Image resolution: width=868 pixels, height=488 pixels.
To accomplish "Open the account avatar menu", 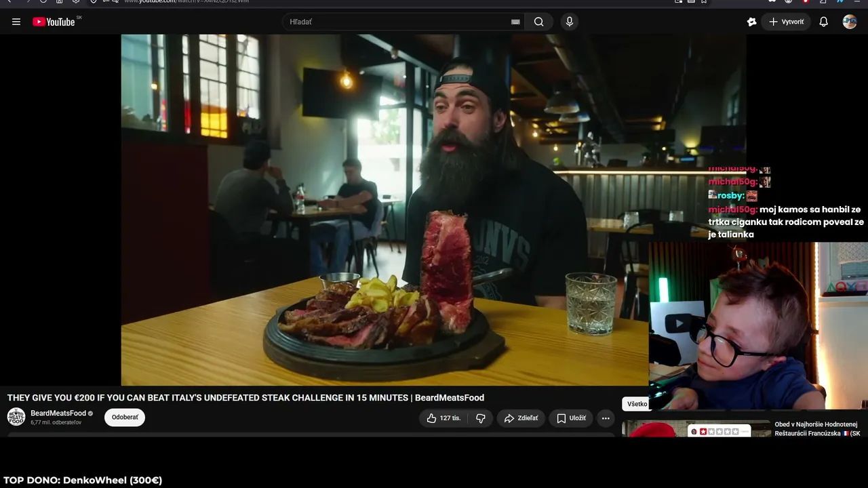I will 850,22.
